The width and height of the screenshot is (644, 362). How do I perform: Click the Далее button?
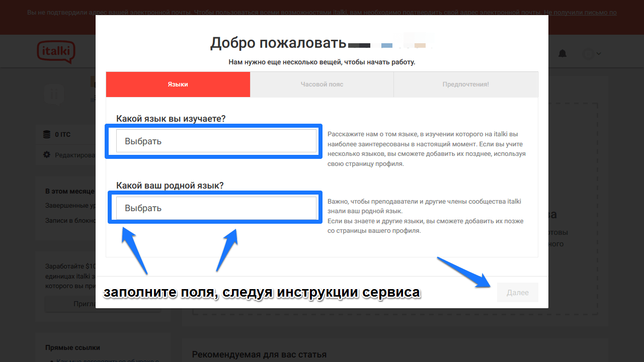click(518, 293)
